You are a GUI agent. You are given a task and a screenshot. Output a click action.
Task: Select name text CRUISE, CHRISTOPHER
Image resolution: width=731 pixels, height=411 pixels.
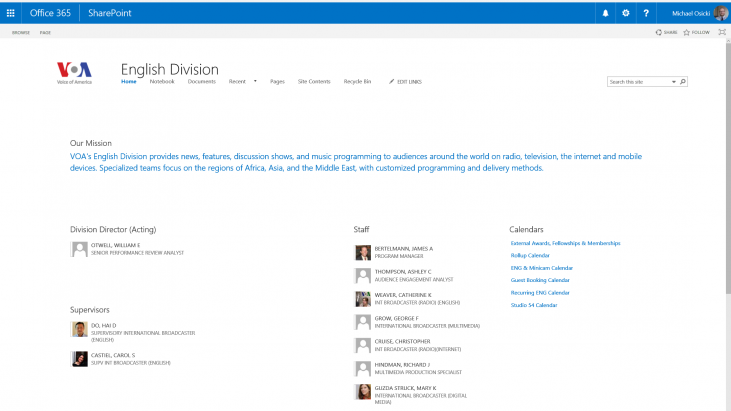click(402, 342)
